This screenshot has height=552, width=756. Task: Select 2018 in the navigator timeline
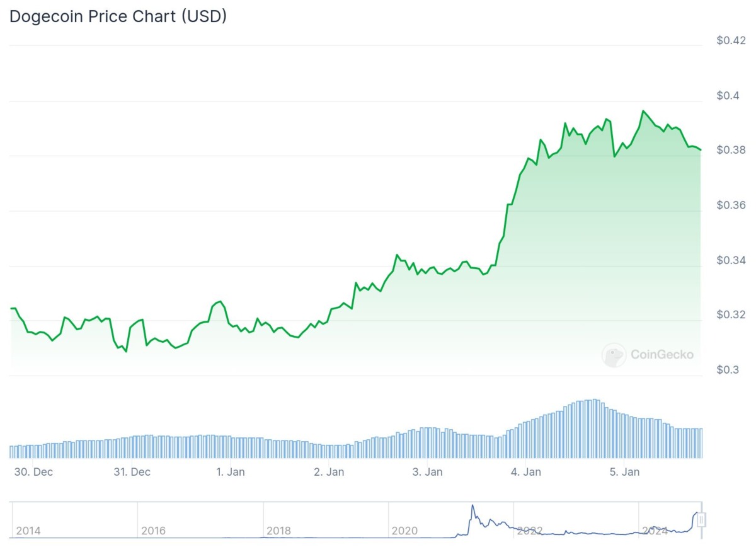point(279,531)
